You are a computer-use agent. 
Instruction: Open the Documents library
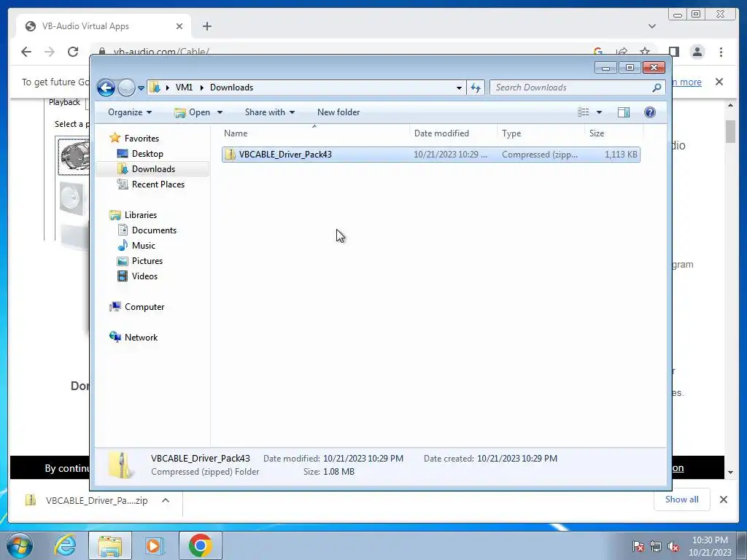pyautogui.click(x=154, y=230)
